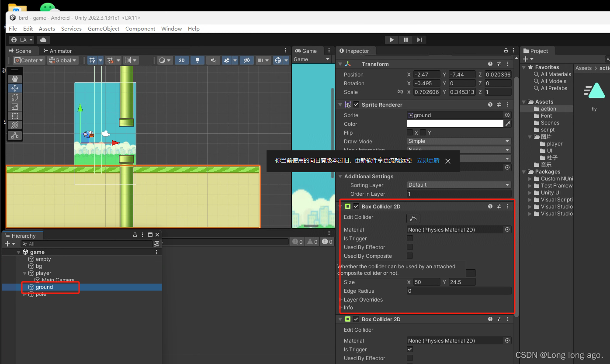Screen dimensions: 610x364
Task: Open the snap increment ruler settings
Action: (x=128, y=60)
